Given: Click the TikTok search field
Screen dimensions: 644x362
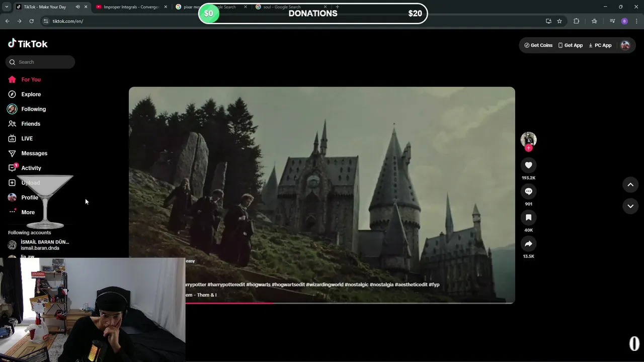Looking at the screenshot, I should [40, 62].
